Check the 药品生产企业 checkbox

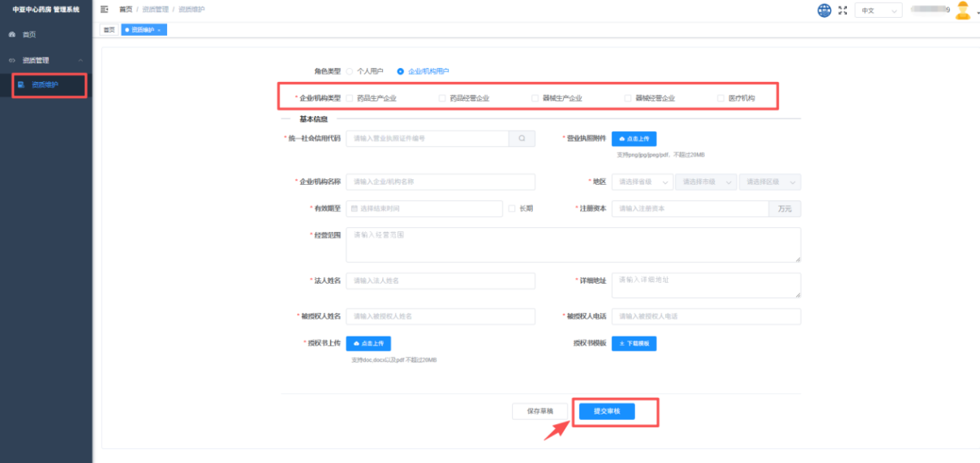pos(350,98)
